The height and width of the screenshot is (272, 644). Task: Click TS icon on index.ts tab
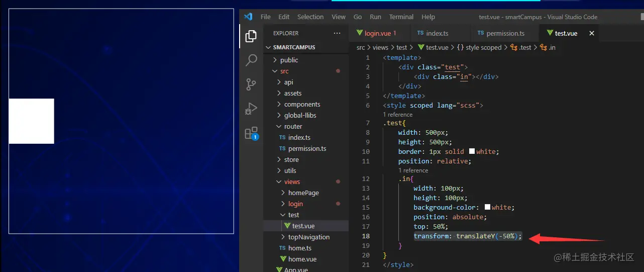420,33
